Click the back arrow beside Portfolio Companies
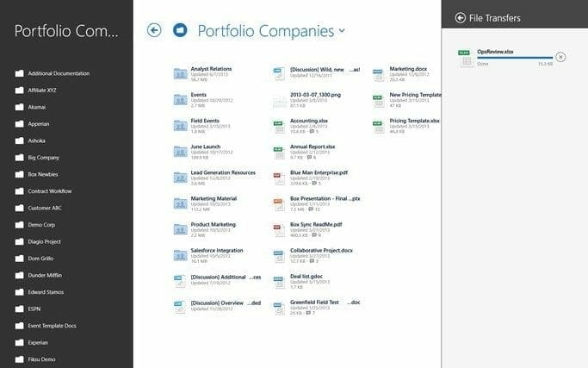Viewport: 588px width, 368px height. click(x=155, y=30)
